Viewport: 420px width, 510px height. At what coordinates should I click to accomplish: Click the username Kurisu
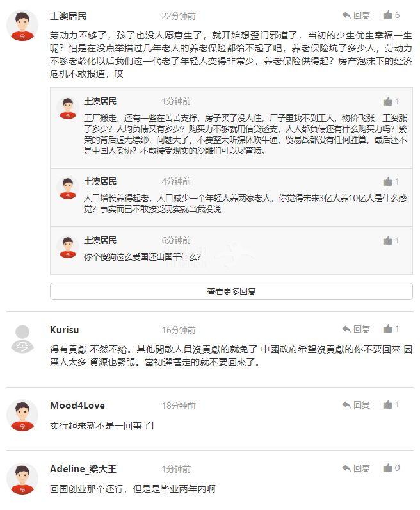coord(64,330)
